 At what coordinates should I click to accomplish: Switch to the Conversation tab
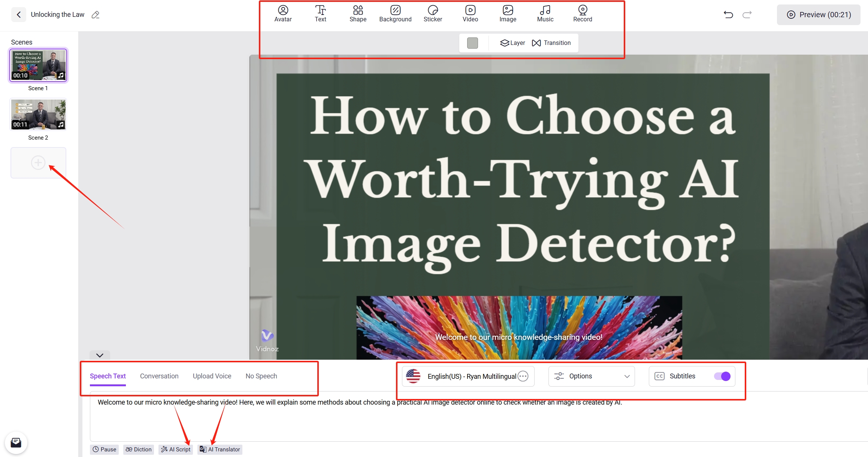coord(160,376)
